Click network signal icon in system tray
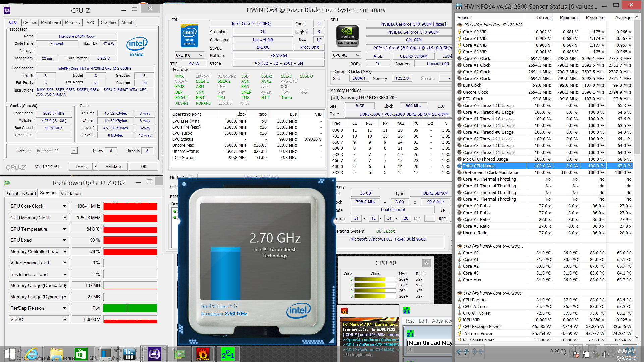Viewport: 644px width, 362px height. point(595,354)
